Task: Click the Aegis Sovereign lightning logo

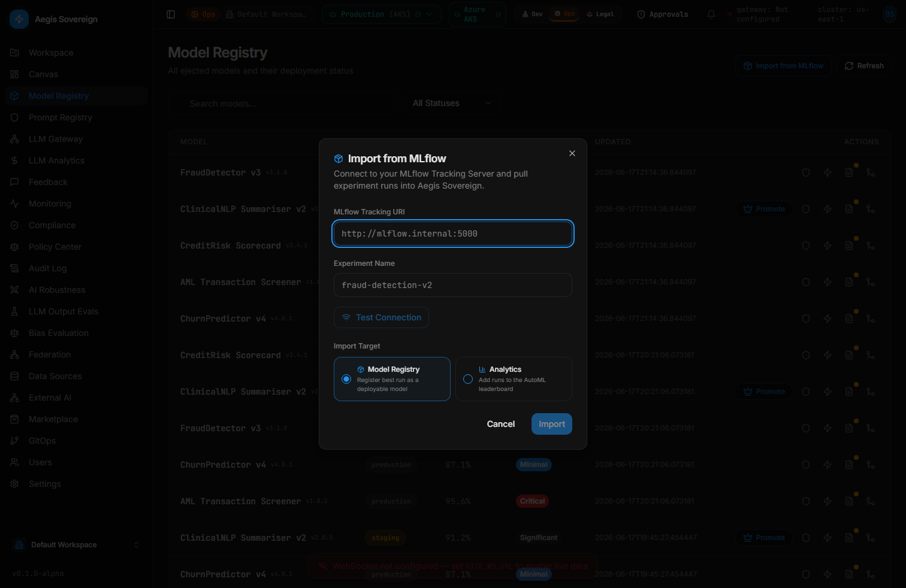Action: (19, 19)
